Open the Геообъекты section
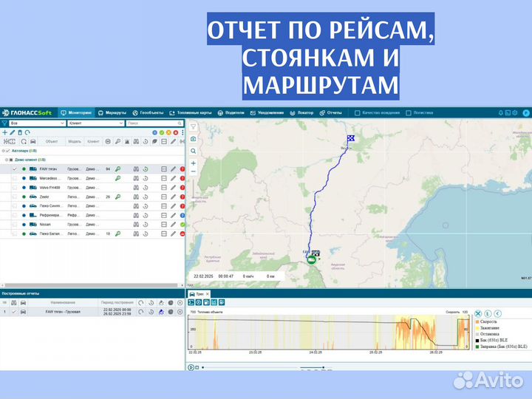The width and height of the screenshot is (532, 399). 148,112
